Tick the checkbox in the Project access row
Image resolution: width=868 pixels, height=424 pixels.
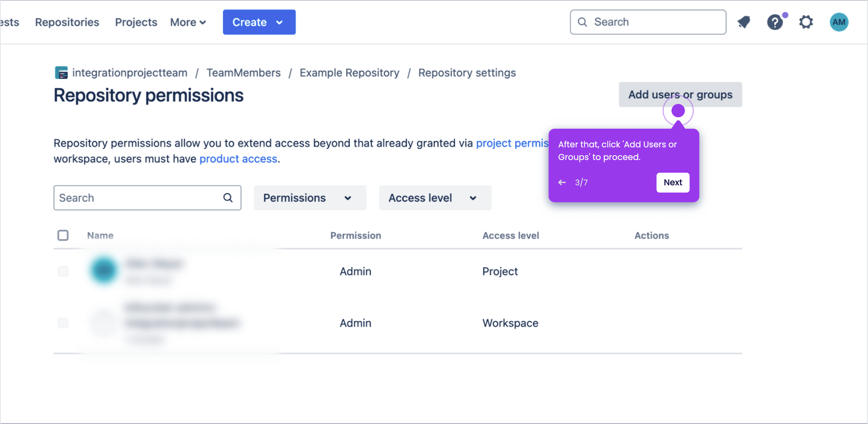click(63, 271)
